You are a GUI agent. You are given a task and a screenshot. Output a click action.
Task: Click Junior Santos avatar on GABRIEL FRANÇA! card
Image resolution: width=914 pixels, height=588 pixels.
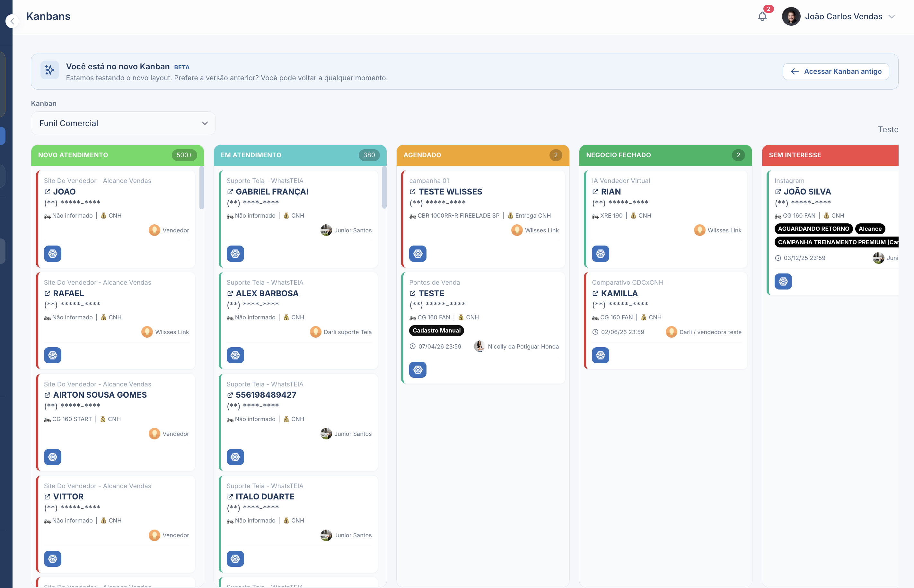coord(326,230)
